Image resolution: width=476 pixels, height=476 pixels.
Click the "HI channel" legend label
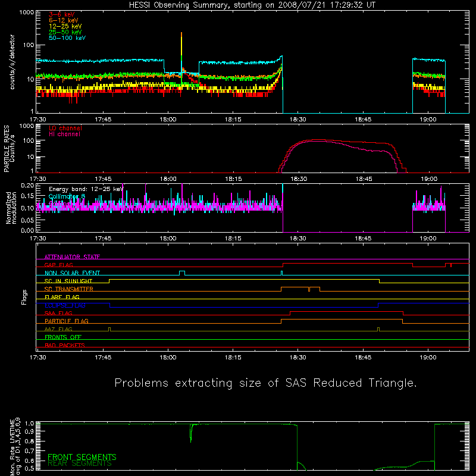(65, 134)
